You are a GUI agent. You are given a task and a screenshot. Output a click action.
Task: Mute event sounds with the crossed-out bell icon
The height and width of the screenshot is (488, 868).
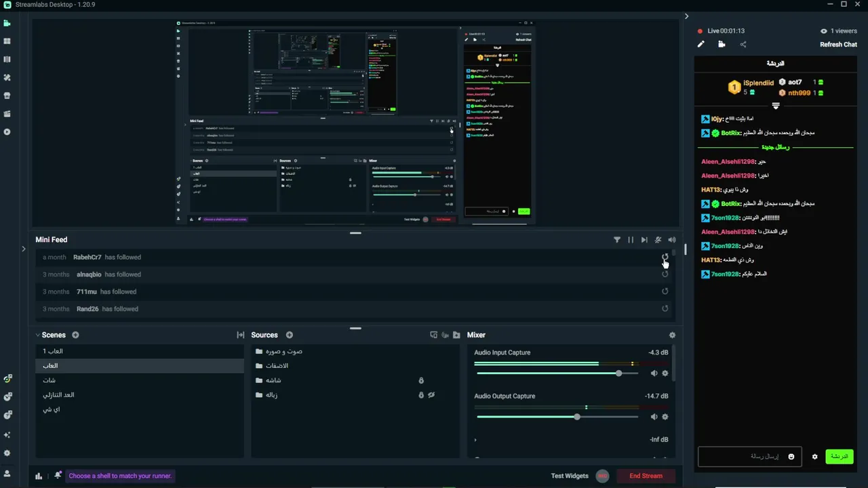coord(658,240)
